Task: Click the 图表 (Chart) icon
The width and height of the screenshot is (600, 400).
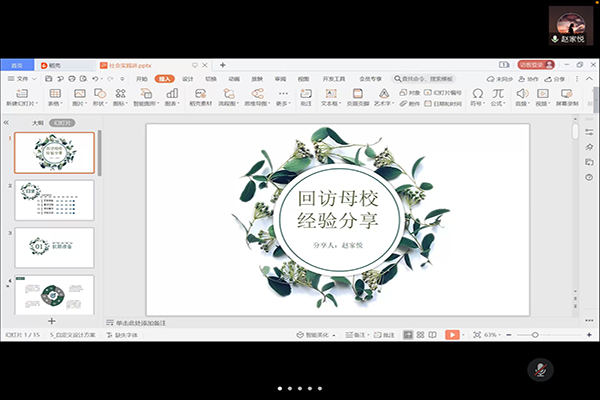Action: click(x=171, y=96)
